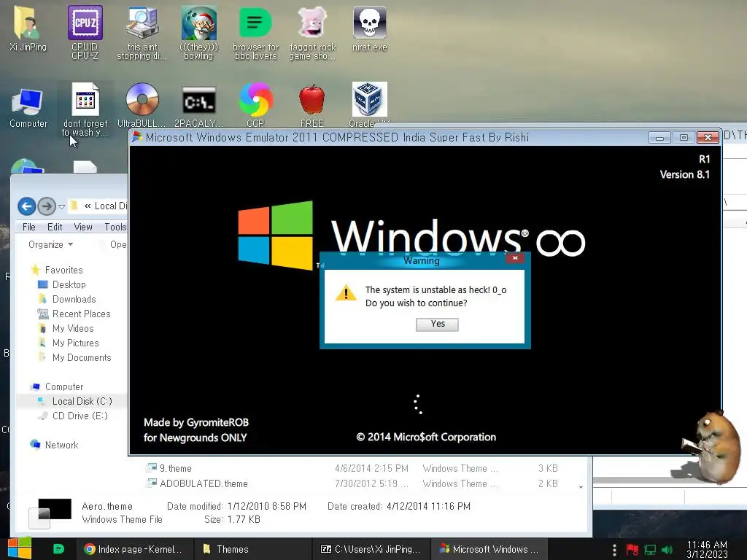Open the rock game shortcut with pig icon

click(x=312, y=32)
